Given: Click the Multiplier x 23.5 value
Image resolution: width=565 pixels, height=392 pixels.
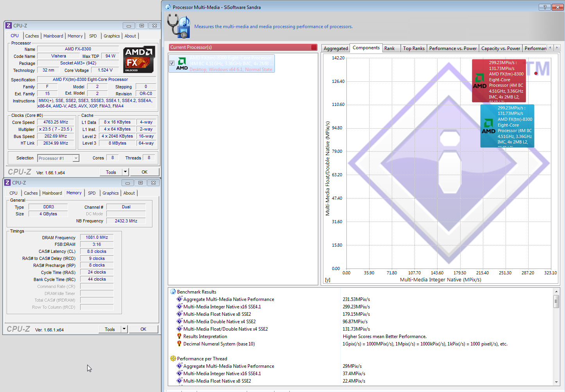Looking at the screenshot, I should (x=56, y=129).
